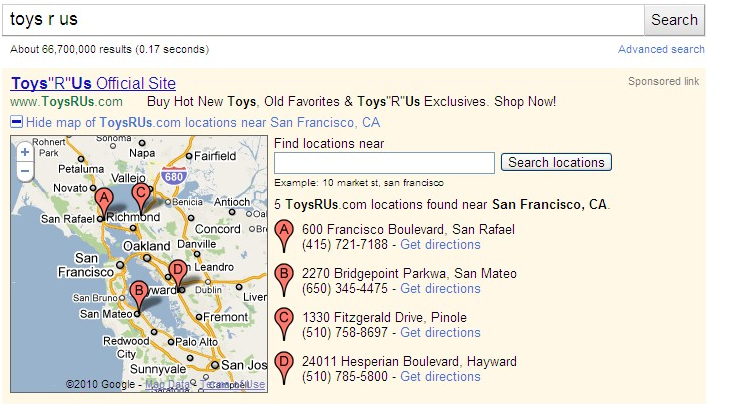The width and height of the screenshot is (753, 418).
Task: Get directions to 600 Francisco Boulevard, San Rafael
Action: tap(440, 245)
